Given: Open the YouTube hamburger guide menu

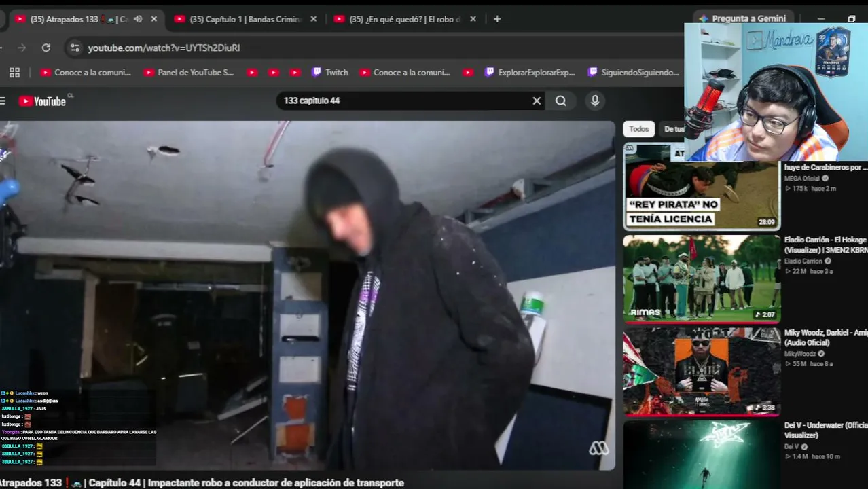Looking at the screenshot, I should point(3,101).
